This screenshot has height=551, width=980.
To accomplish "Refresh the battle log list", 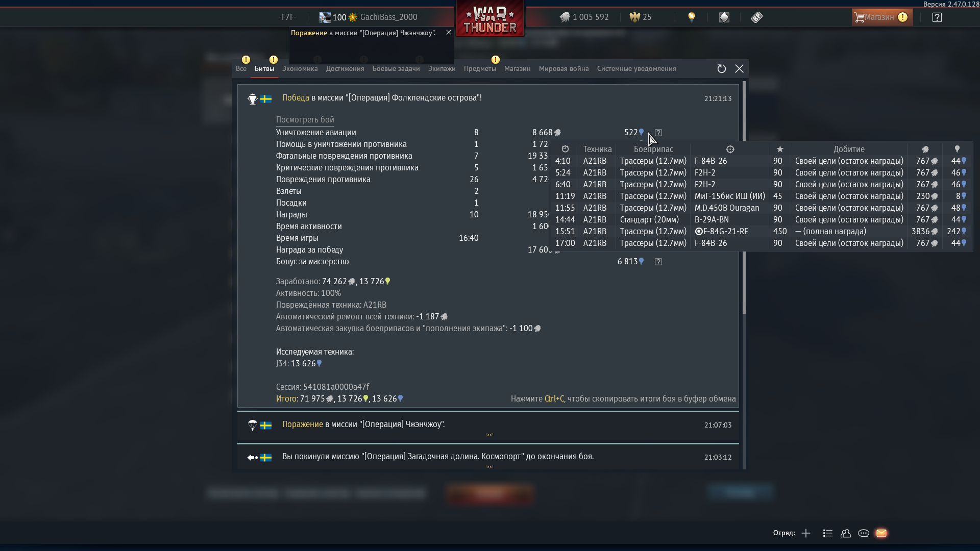I will (x=722, y=69).
